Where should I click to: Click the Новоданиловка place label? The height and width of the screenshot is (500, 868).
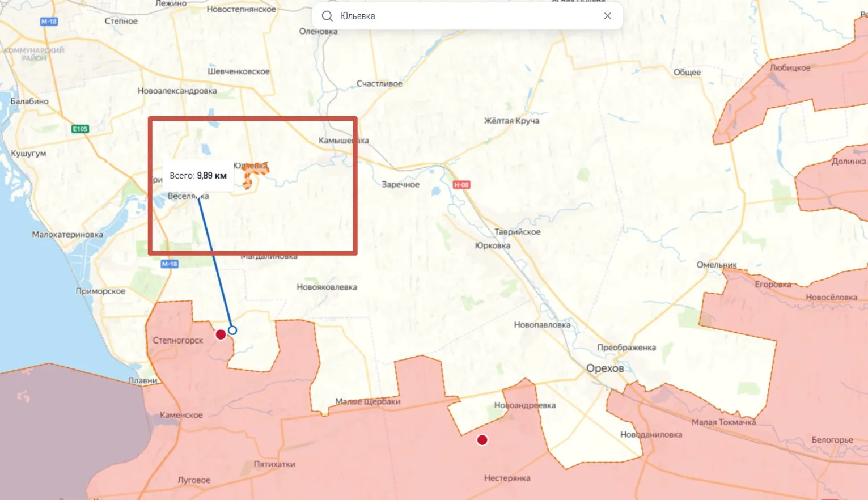point(651,435)
